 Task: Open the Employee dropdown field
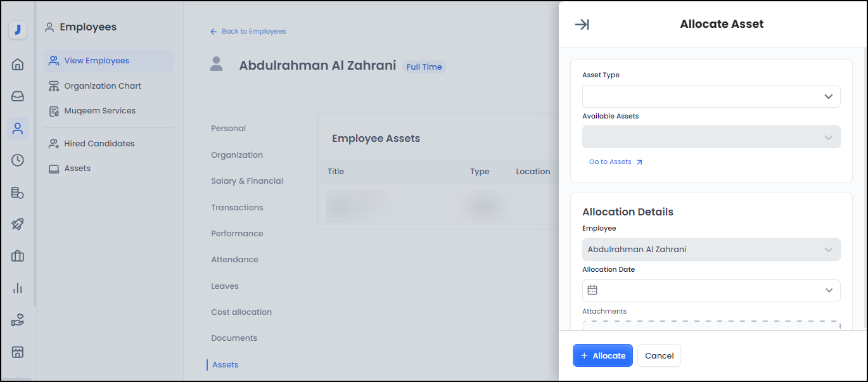point(711,250)
